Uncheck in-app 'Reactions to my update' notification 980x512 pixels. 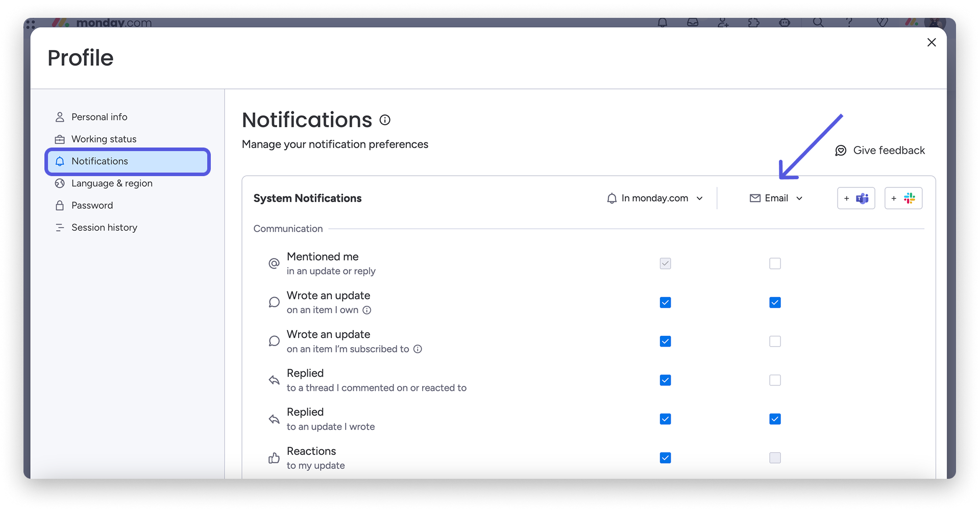[665, 458]
